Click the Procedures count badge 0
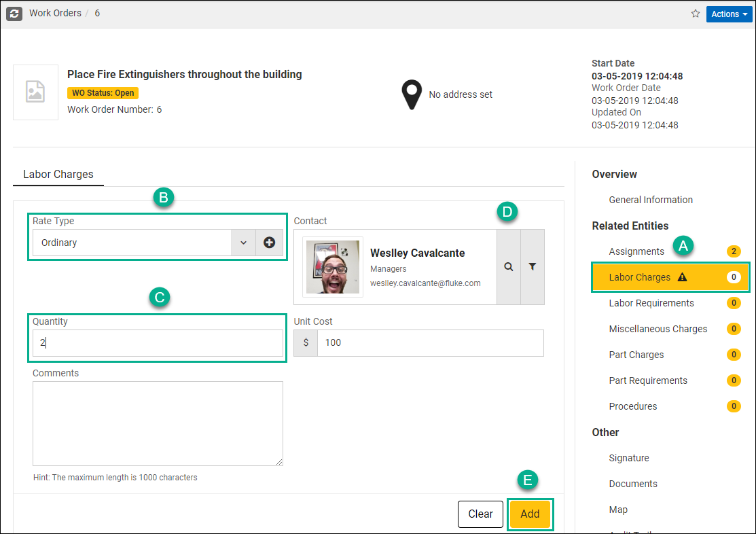Image resolution: width=756 pixels, height=534 pixels. click(x=734, y=406)
